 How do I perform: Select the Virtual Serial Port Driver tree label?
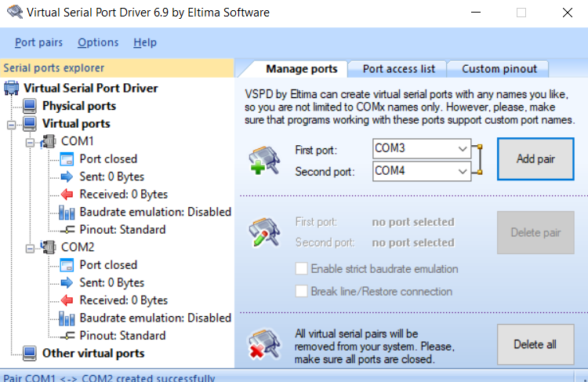(x=91, y=88)
